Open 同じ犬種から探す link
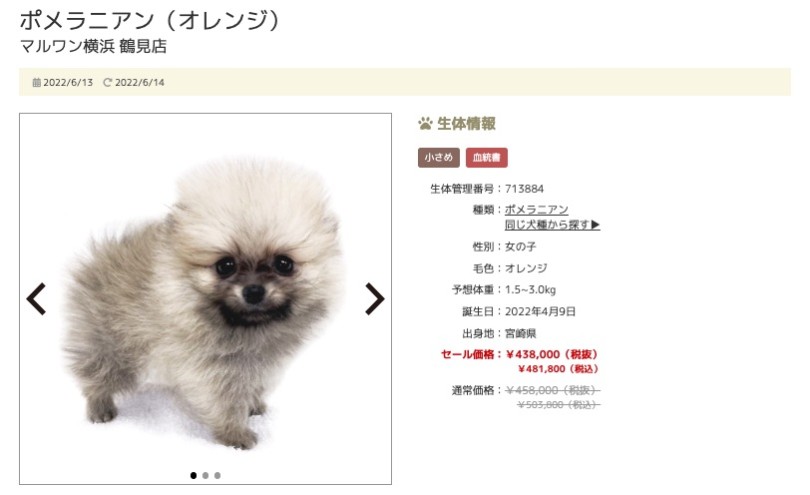Screen dimensions: 810x495 tap(552, 225)
